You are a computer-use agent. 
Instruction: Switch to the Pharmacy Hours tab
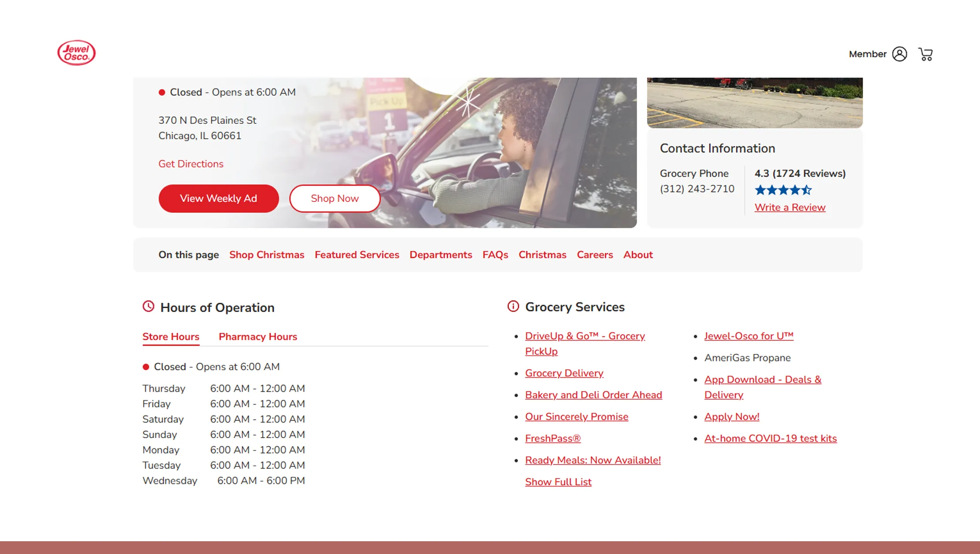258,337
